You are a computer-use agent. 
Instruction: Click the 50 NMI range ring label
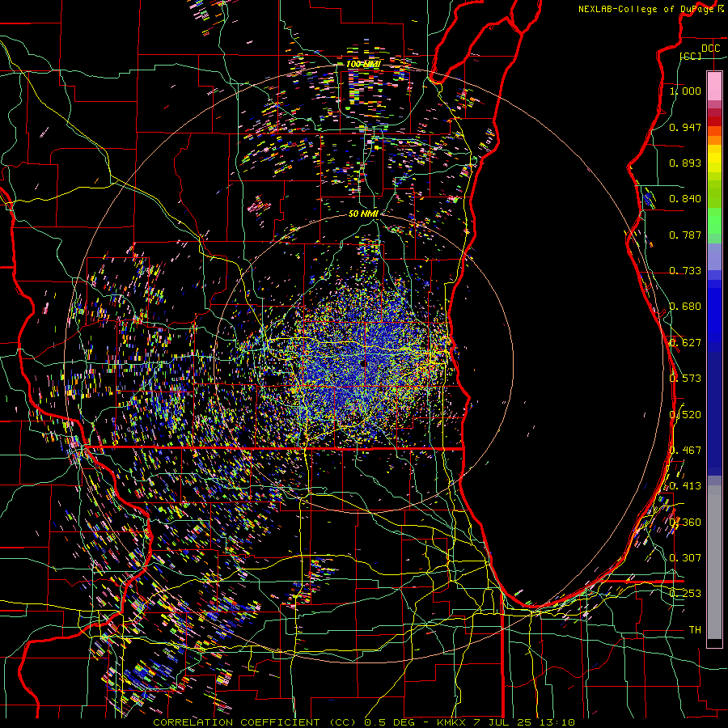point(363,214)
